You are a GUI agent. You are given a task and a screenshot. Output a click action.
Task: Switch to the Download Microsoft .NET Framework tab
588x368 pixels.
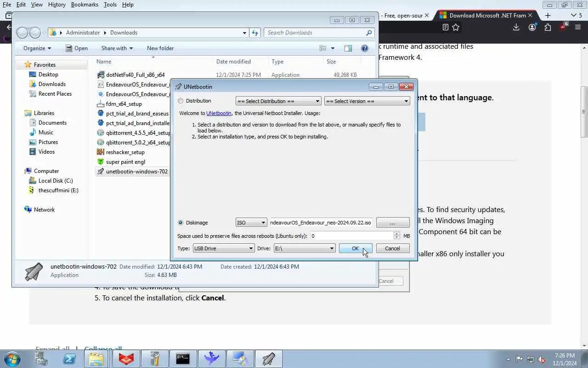click(487, 15)
